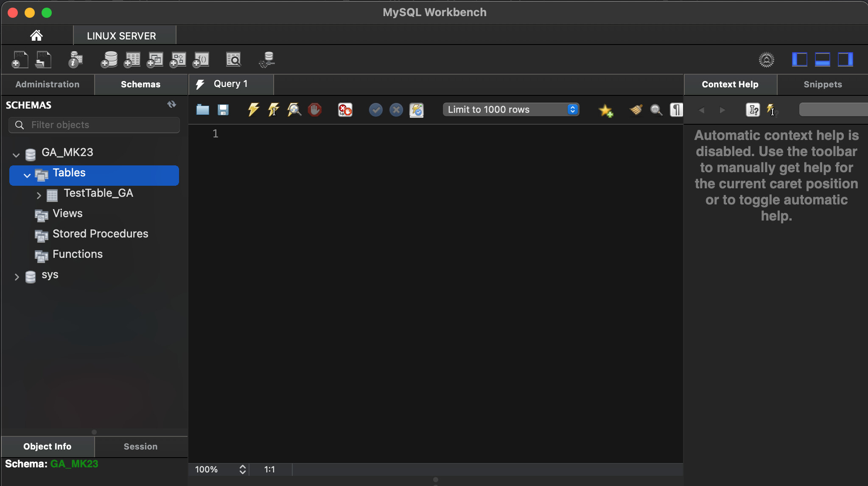Open the Limit to 1000 rows dropdown

coord(511,110)
